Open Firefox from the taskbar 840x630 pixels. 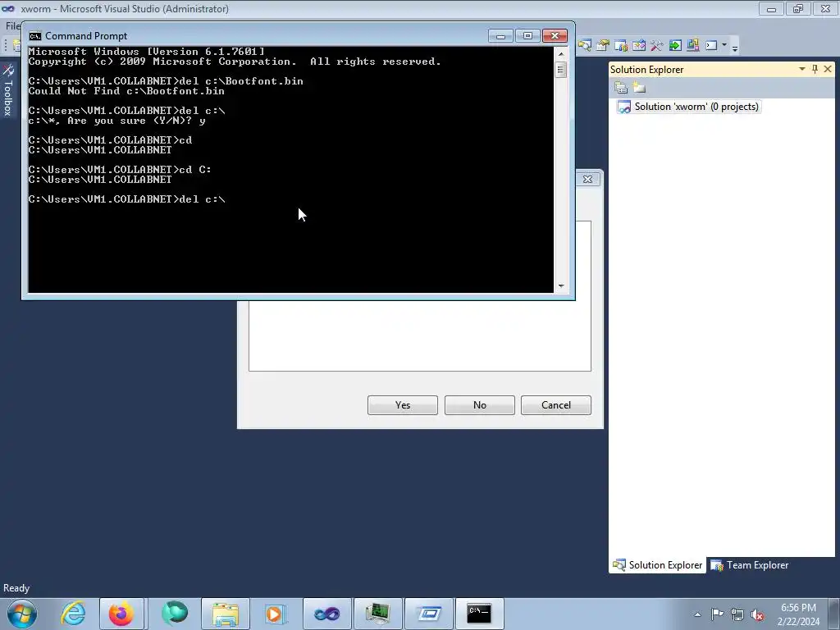pyautogui.click(x=121, y=614)
